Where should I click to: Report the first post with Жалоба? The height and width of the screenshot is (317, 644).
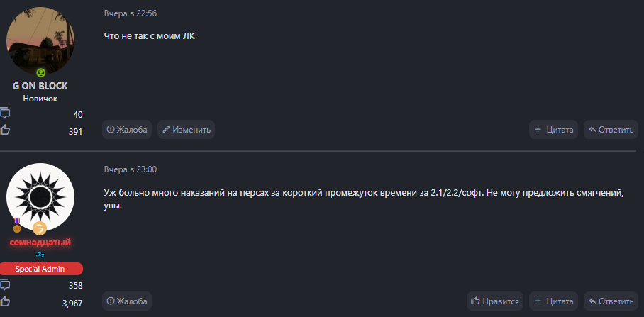(127, 130)
